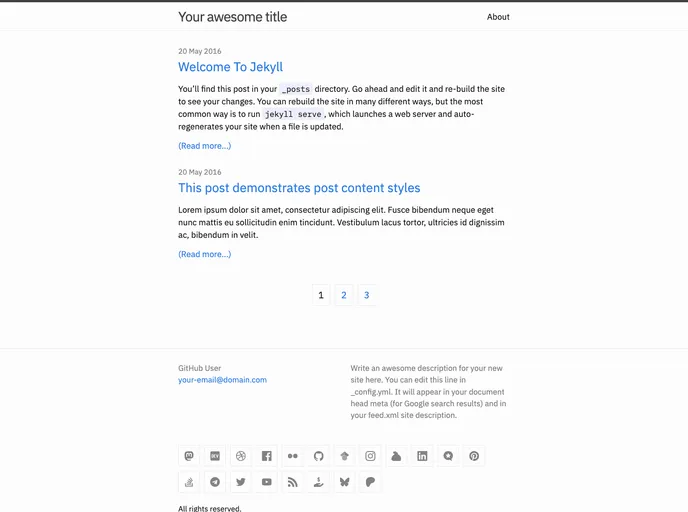This screenshot has height=512, width=688.
Task: Click the GitHub icon
Action: pos(319,456)
